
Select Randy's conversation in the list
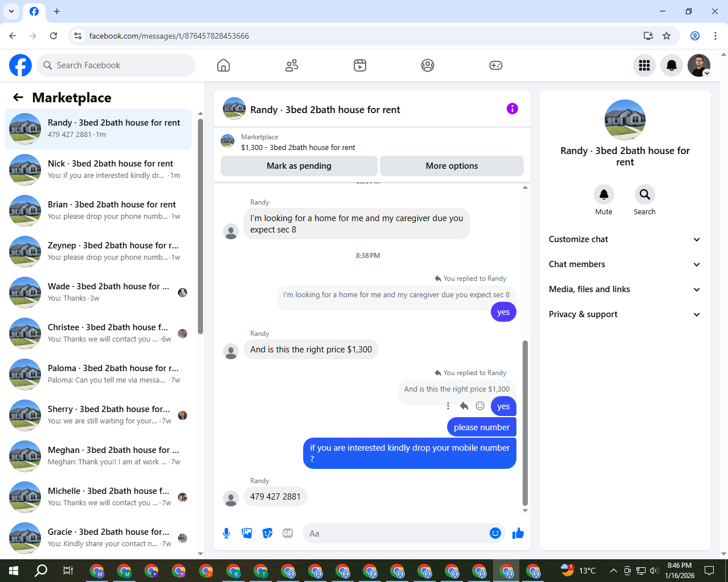98,128
